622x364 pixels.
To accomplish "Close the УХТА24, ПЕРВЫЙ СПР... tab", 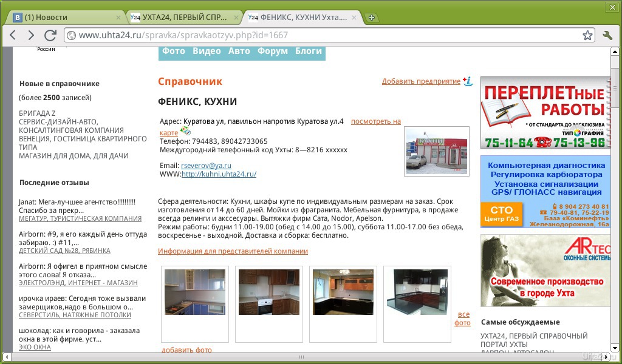I will [x=236, y=18].
